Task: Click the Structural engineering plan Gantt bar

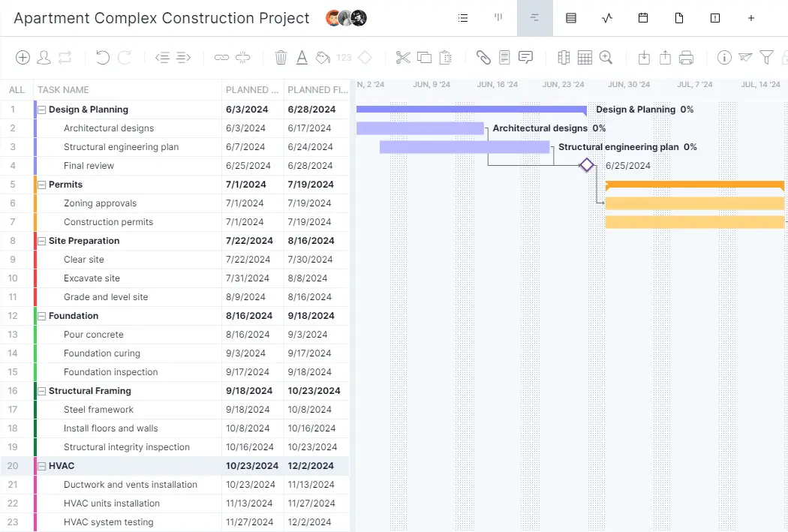Action: [465, 147]
